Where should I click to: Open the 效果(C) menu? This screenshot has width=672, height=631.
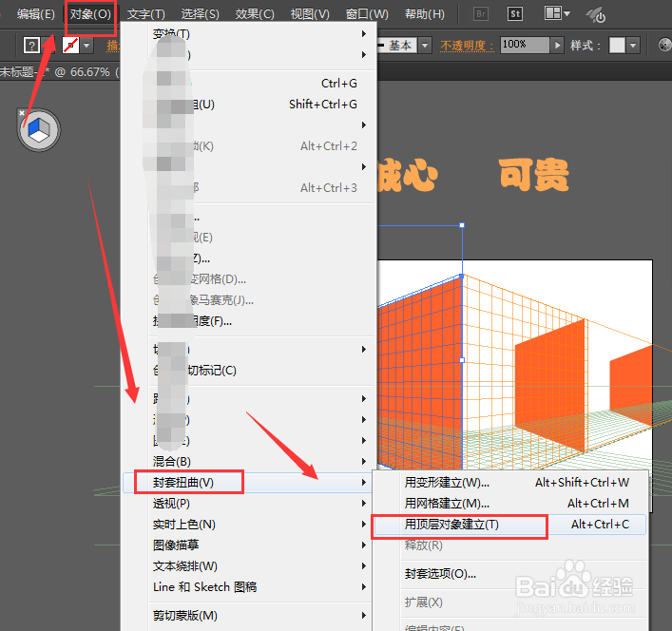255,14
